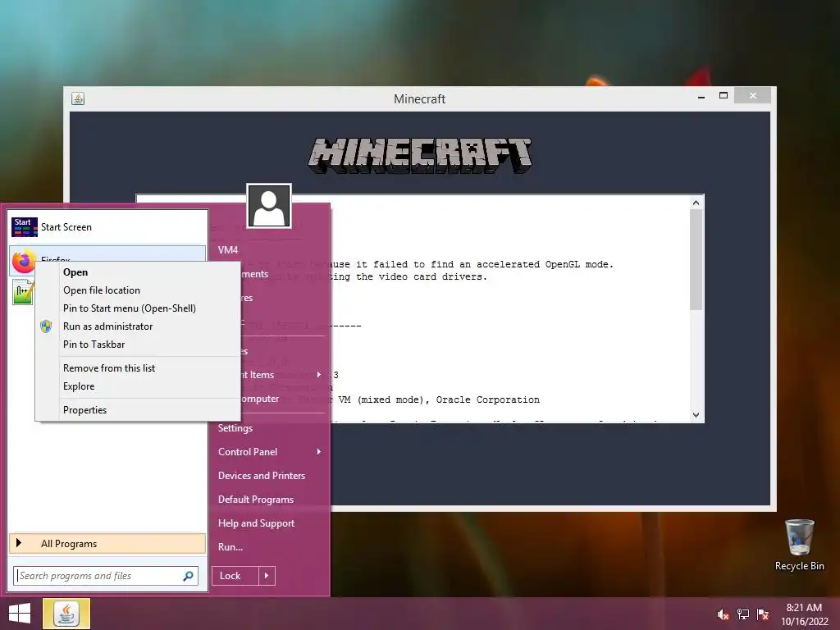The image size is (840, 630).
Task: Click the scroll down arrow in Minecraft log
Action: [696, 414]
